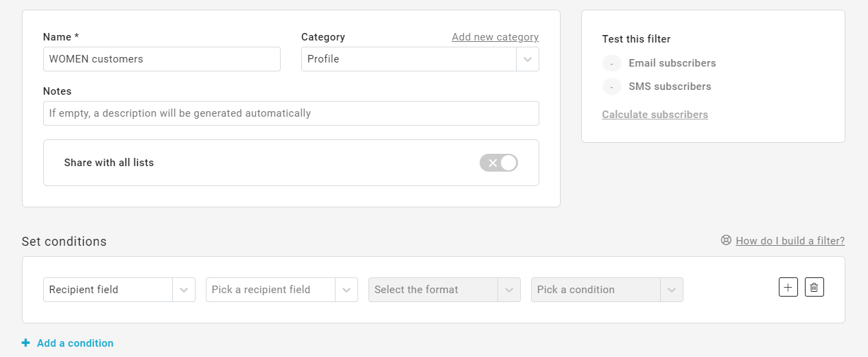Click the Category dropdown chevron arrow
Image resolution: width=868 pixels, height=357 pixels.
pos(528,59)
